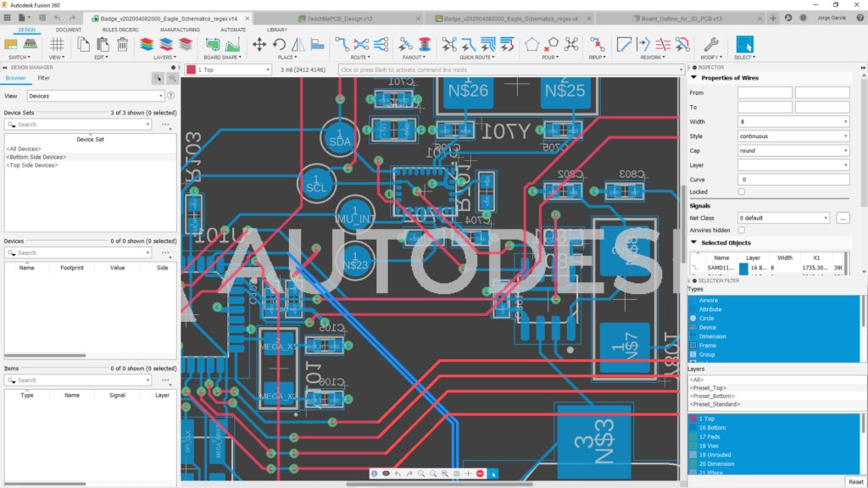
Task: Open the Quick Route dropdown menu
Action: point(476,58)
